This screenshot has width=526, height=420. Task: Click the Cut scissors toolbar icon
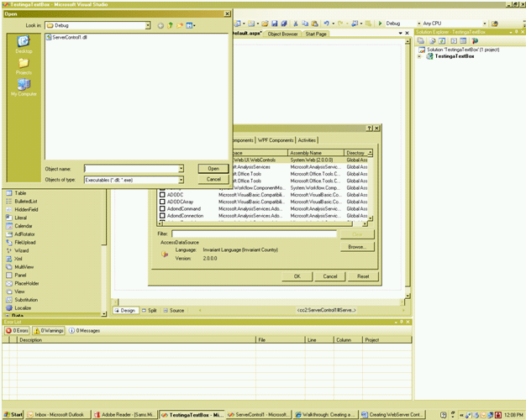click(x=295, y=24)
